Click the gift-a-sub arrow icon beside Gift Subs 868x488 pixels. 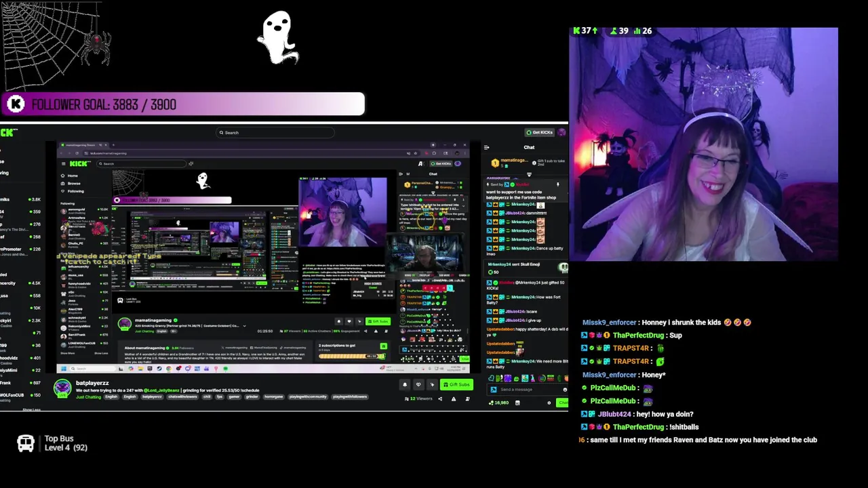pos(432,384)
